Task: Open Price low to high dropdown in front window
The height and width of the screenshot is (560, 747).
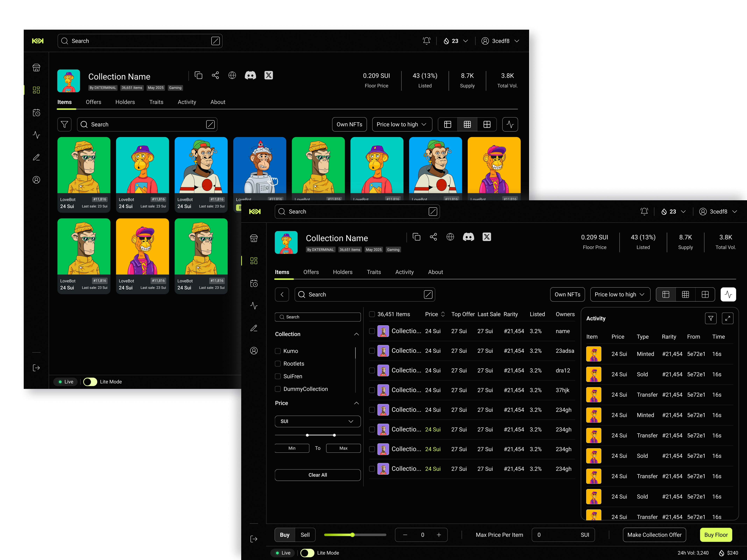Action: [620, 294]
